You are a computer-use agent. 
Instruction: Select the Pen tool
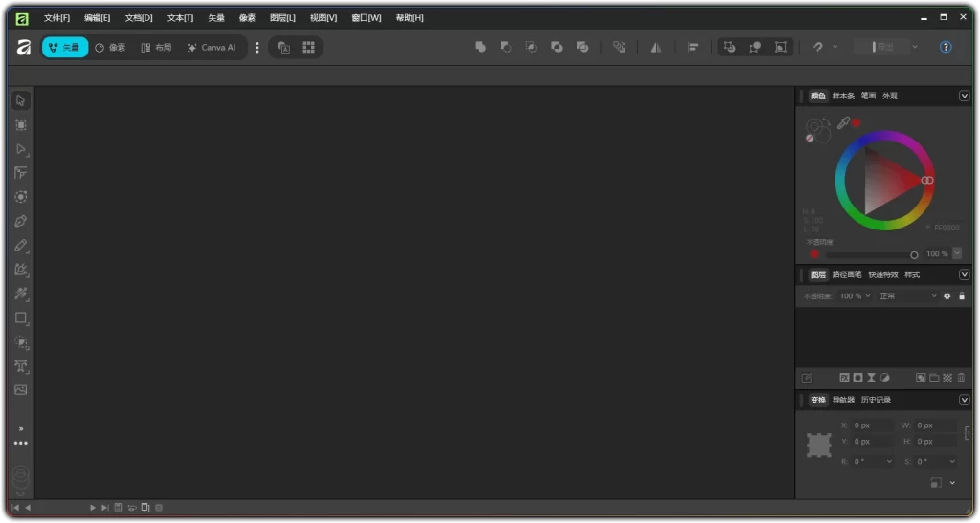tap(21, 221)
